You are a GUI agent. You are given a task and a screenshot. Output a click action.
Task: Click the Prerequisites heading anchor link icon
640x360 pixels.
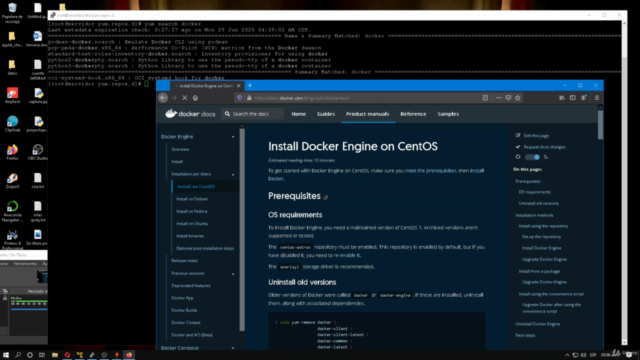pos(325,197)
